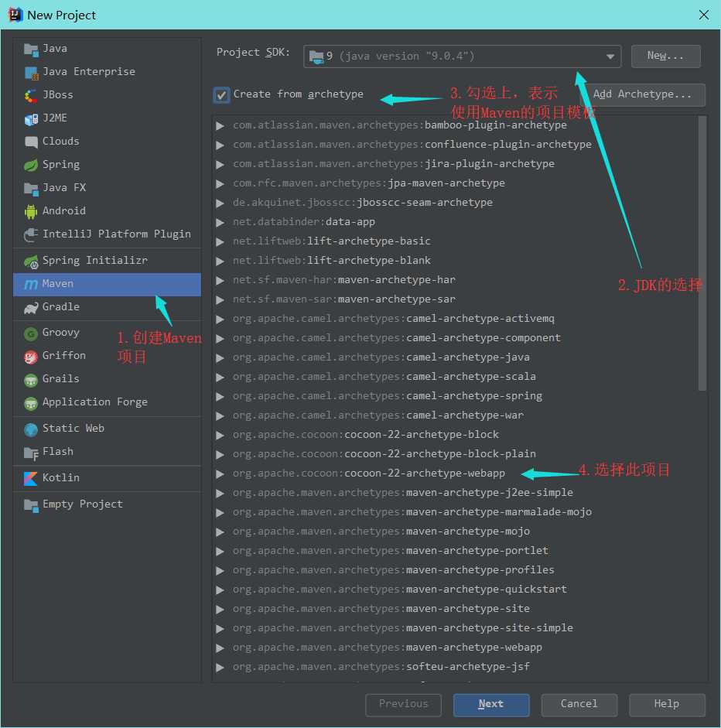Viewport: 721px width, 728px height.
Task: Close the New Project dialog
Action: pos(703,15)
